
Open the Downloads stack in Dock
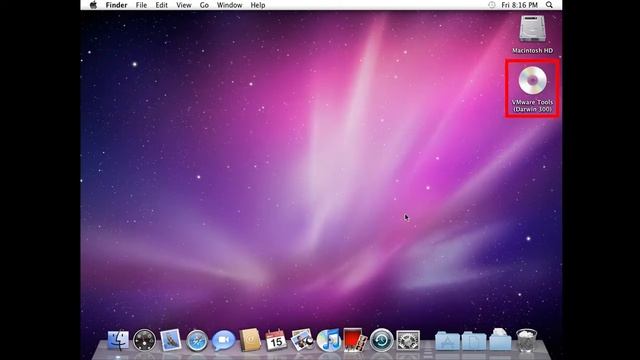coord(500,340)
